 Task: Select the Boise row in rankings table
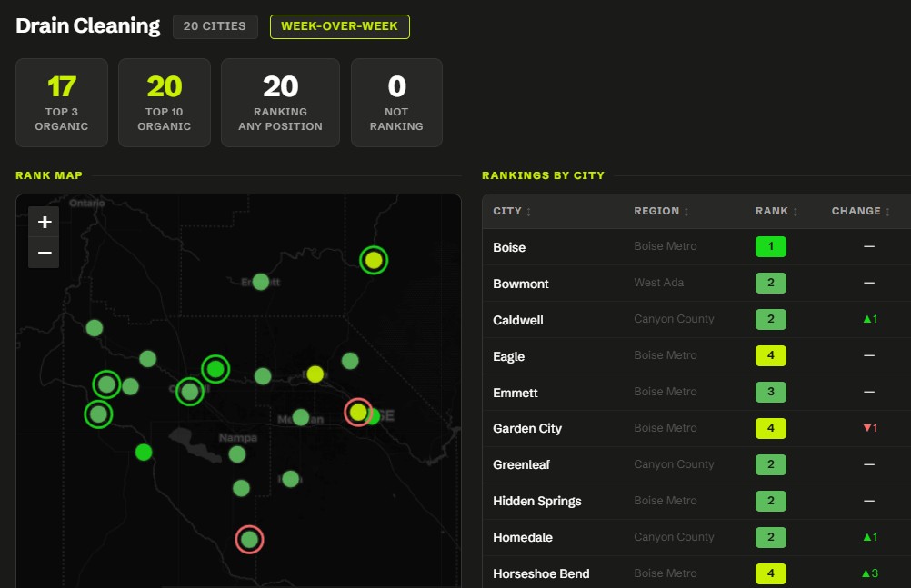[696, 247]
